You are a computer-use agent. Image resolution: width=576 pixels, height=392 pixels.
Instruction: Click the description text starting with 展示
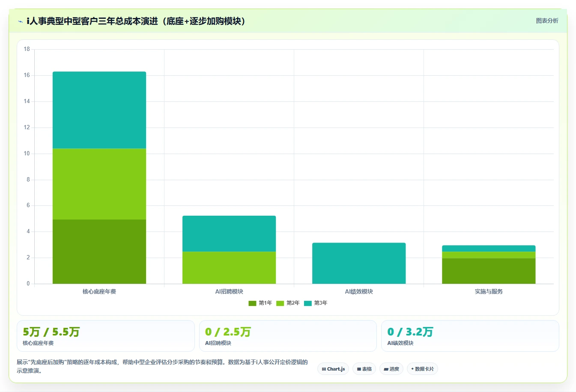coord(162,366)
